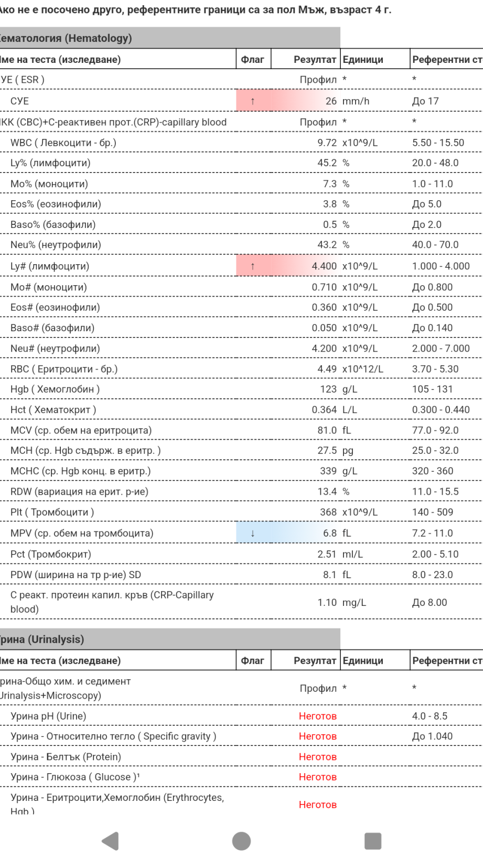Viewport: 483px width, 868px height.
Task: Select the Хематология (Hematology) section header
Action: pos(66,38)
